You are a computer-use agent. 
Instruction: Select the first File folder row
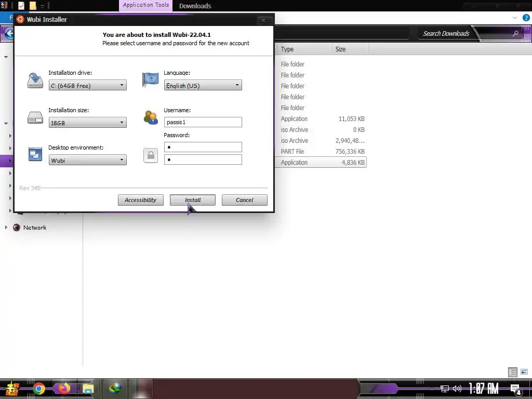[x=322, y=64]
